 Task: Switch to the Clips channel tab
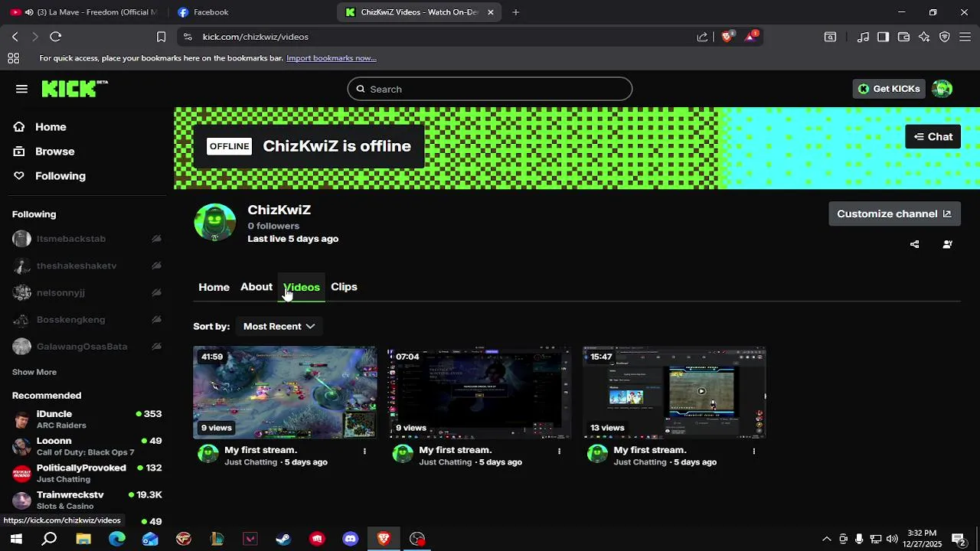click(344, 287)
